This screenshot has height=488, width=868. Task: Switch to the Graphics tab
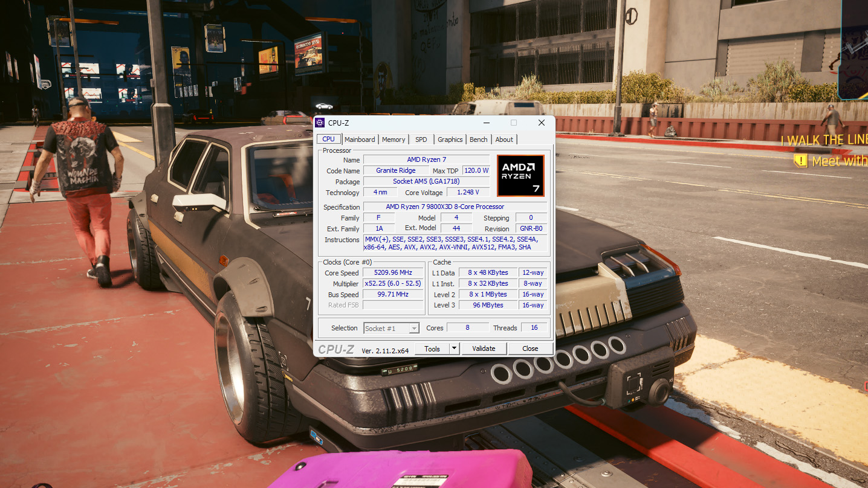[450, 140]
